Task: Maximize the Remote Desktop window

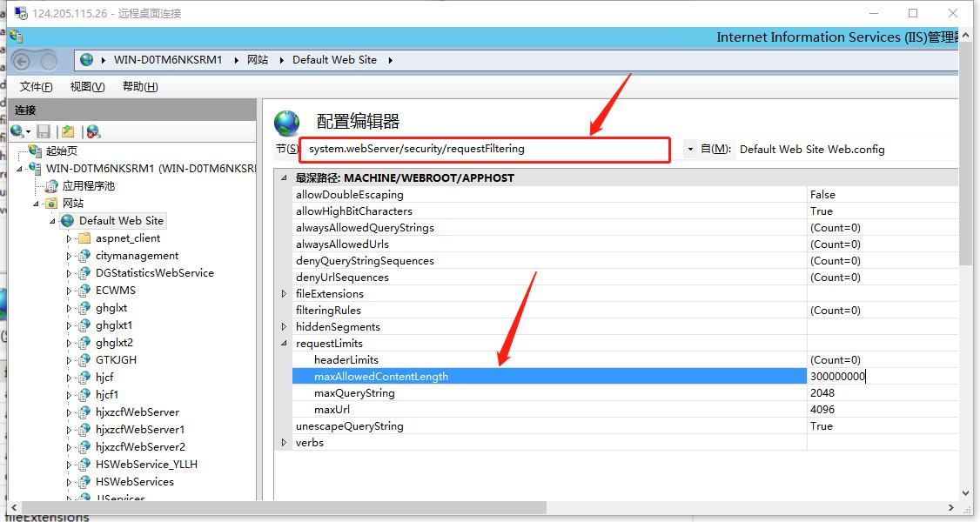Action: coord(913,13)
